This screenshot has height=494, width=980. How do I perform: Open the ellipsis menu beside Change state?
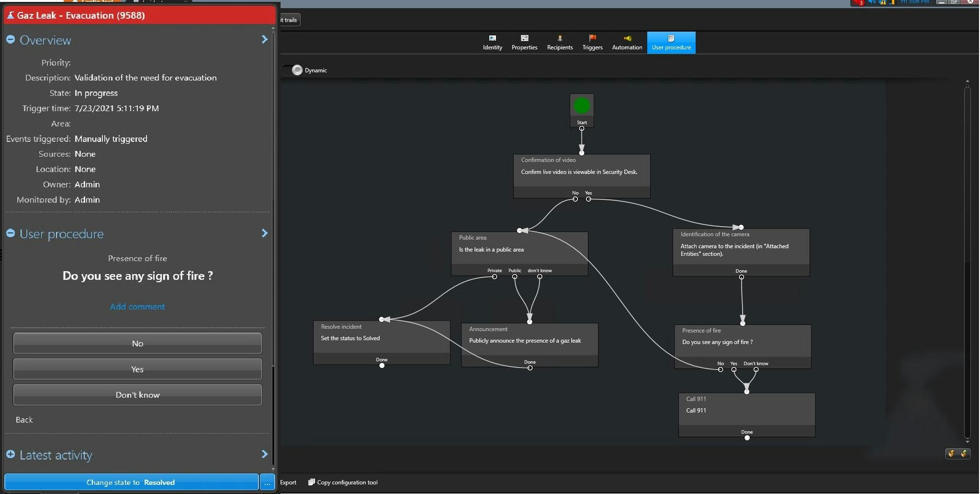267,482
